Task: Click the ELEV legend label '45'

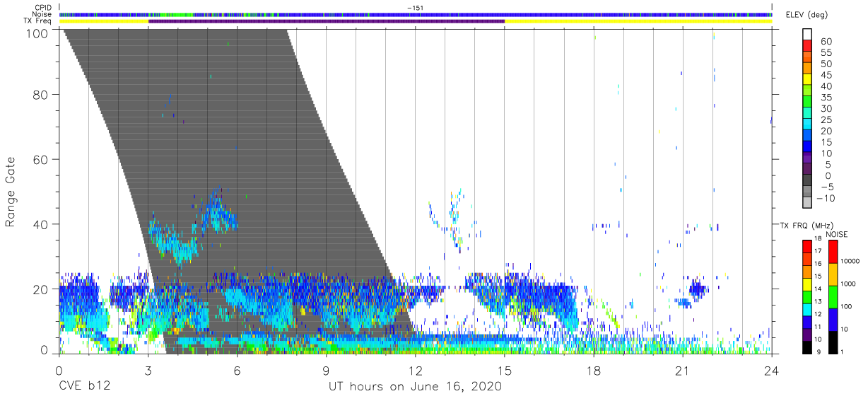Action: (x=826, y=75)
